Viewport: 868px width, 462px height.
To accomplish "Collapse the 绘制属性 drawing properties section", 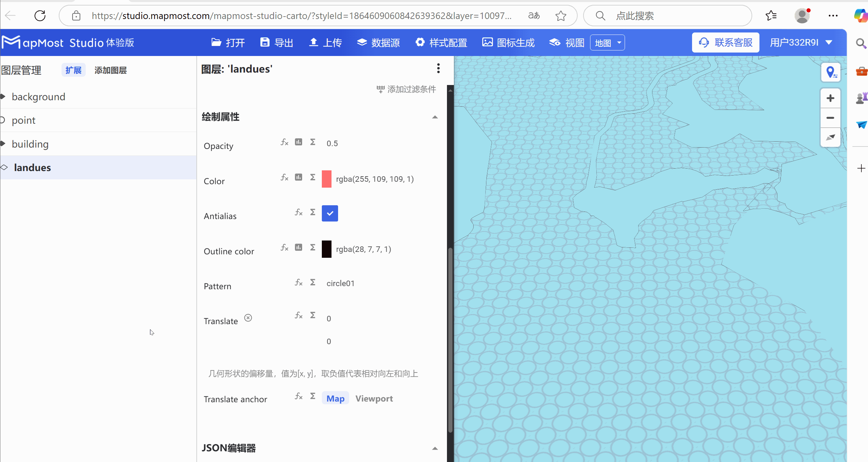I will (435, 117).
